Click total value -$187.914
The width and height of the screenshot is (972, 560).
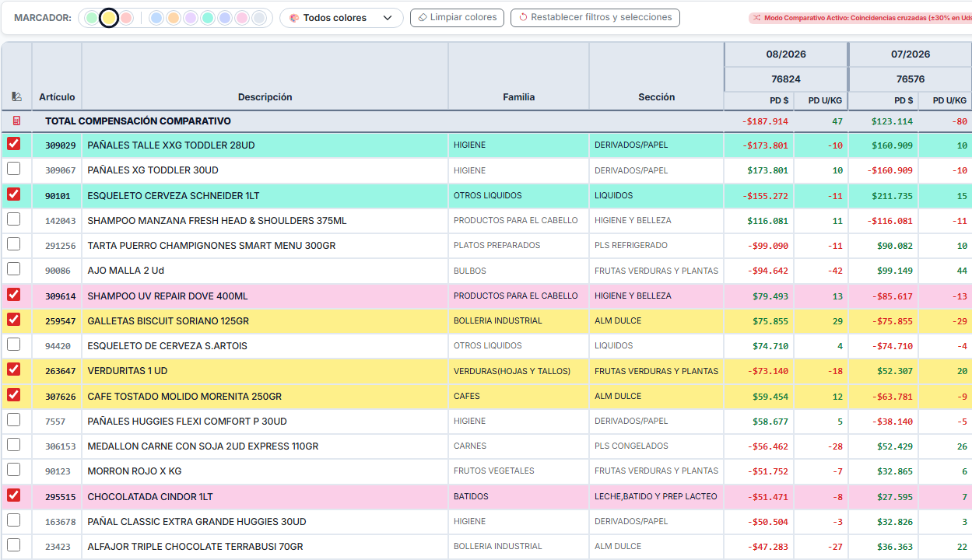click(765, 121)
